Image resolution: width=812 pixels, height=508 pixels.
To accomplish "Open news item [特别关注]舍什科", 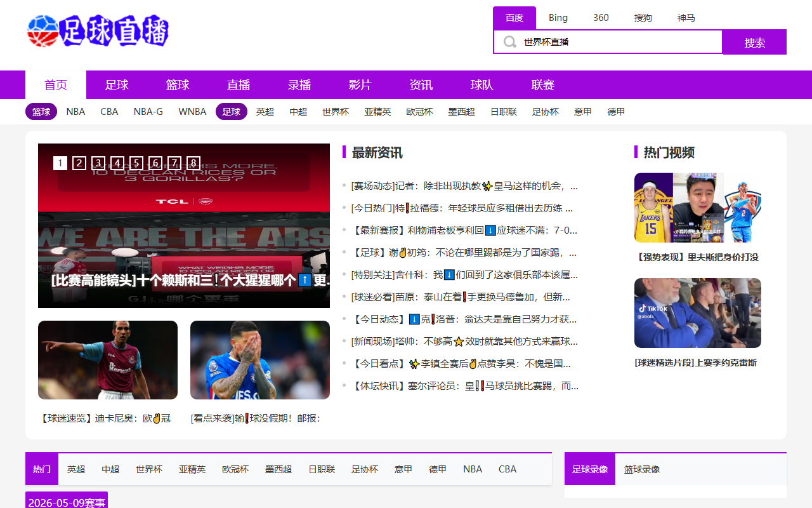I will [464, 275].
